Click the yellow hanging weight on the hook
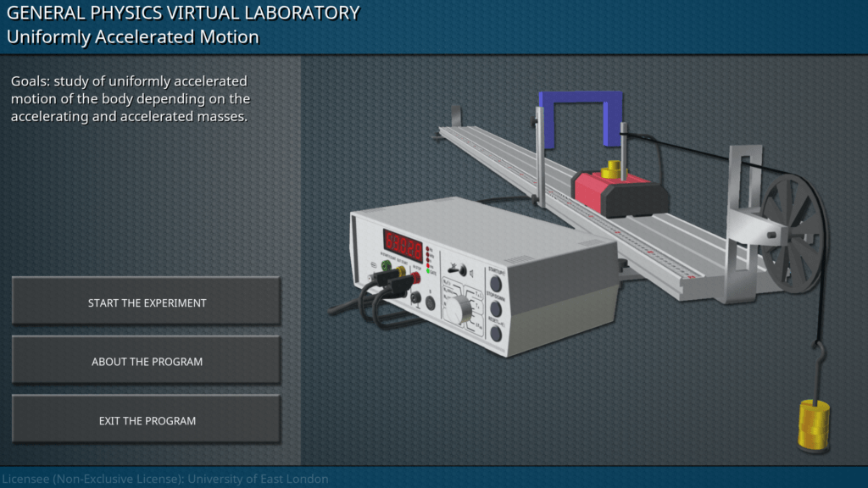The height and width of the screenshot is (488, 868). [x=812, y=424]
